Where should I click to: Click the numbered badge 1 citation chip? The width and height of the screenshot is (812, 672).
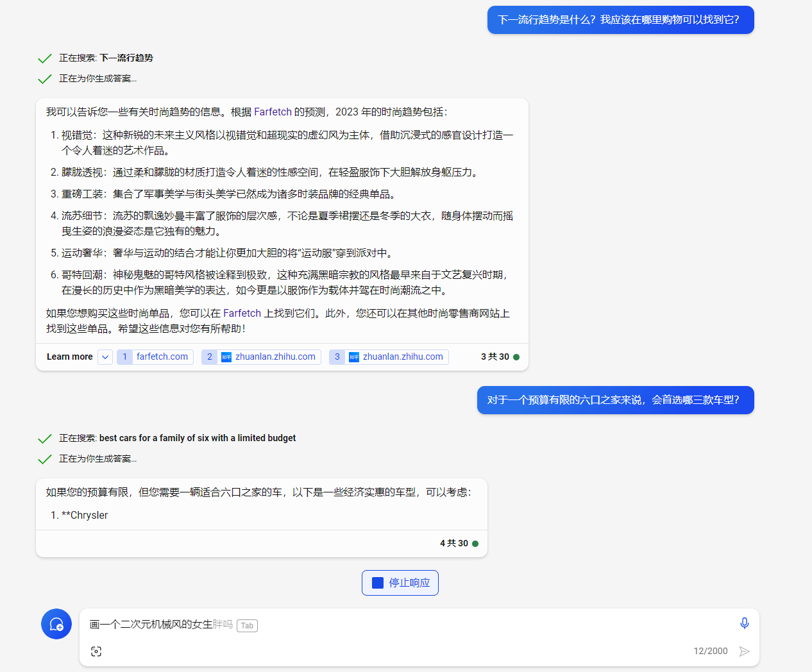pos(124,357)
